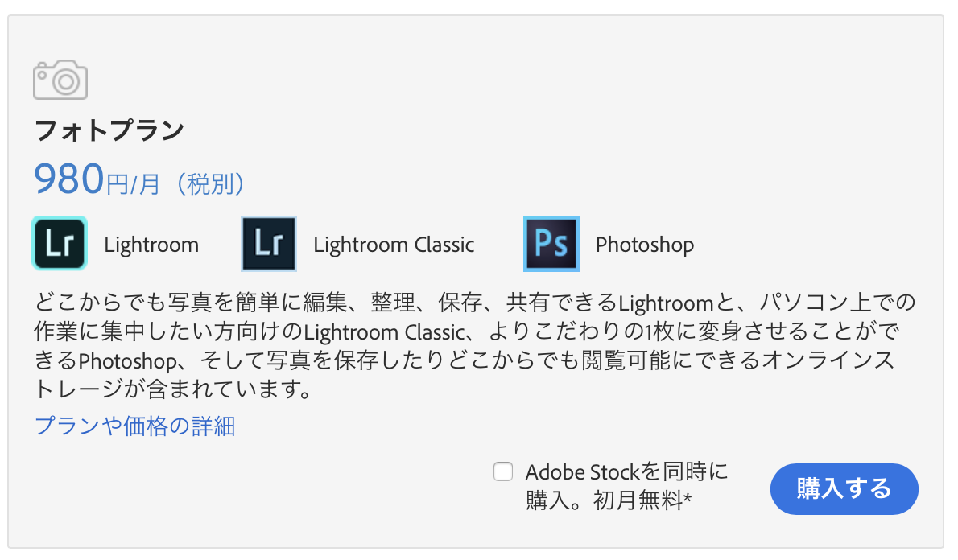The image size is (958, 560).
Task: Click the 購入する purchase button
Action: tap(844, 488)
